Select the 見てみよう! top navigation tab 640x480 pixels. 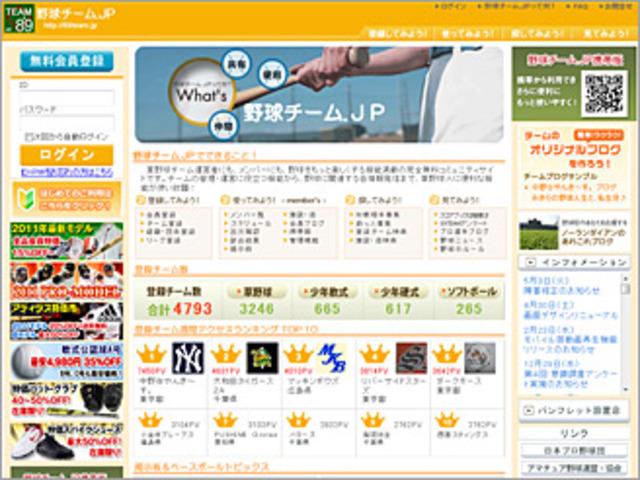(605, 33)
